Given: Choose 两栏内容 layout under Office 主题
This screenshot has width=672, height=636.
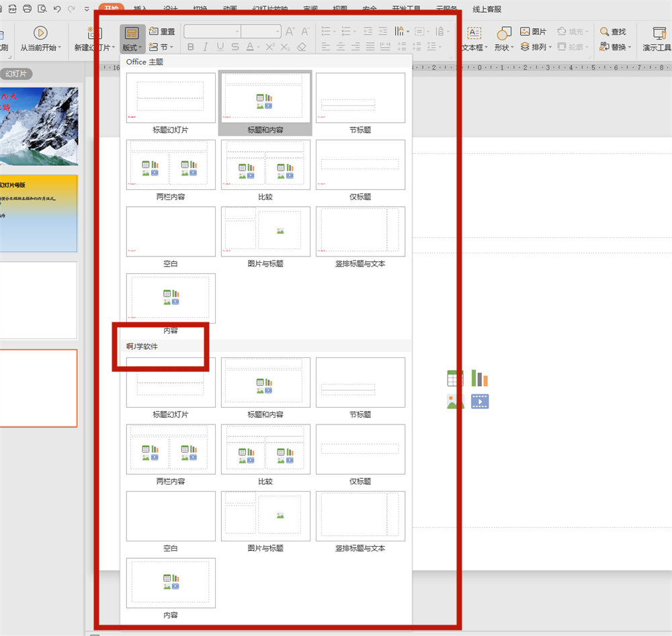Looking at the screenshot, I should (171, 170).
